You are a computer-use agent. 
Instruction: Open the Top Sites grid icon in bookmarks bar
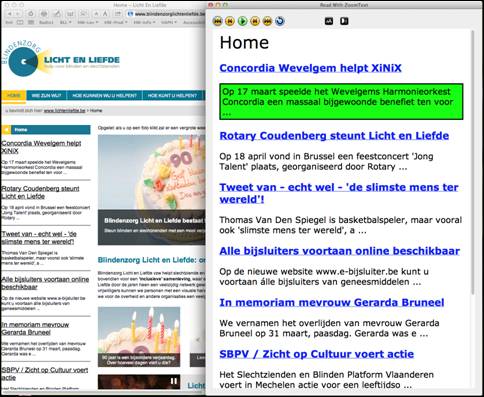[31, 22]
